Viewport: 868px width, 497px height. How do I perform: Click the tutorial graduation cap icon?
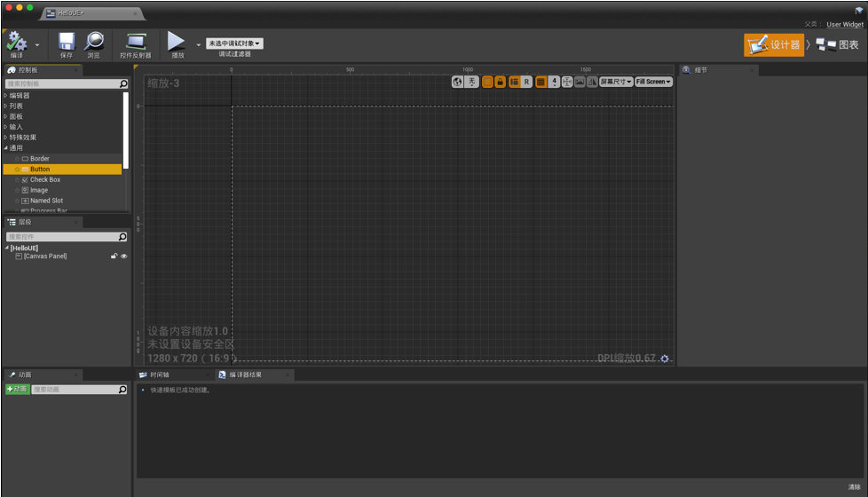coord(858,11)
